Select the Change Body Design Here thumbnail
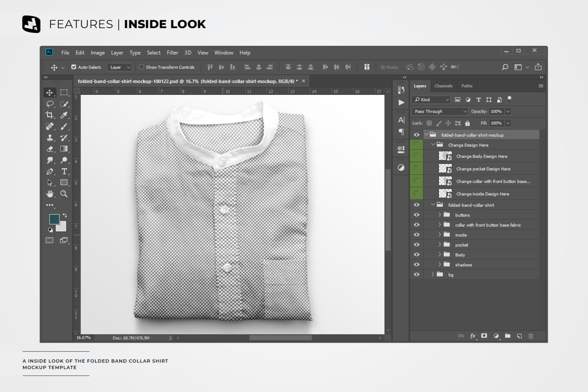Screen dimensions: 588x392 445,156
